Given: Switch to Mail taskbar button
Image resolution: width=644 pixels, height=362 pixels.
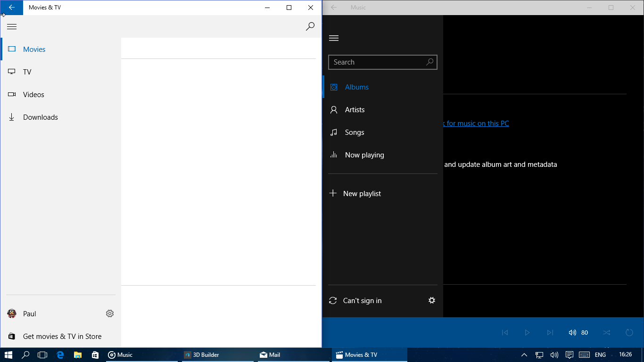Looking at the screenshot, I should pyautogui.click(x=295, y=355).
